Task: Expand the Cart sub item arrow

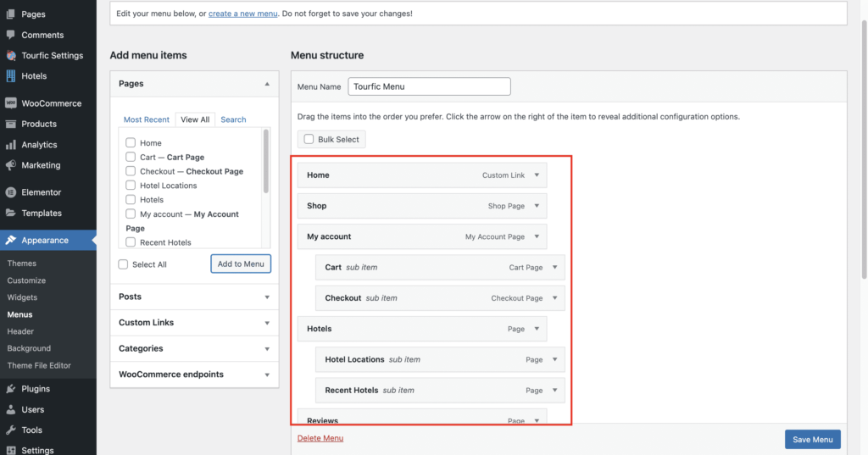Action: 554,268
